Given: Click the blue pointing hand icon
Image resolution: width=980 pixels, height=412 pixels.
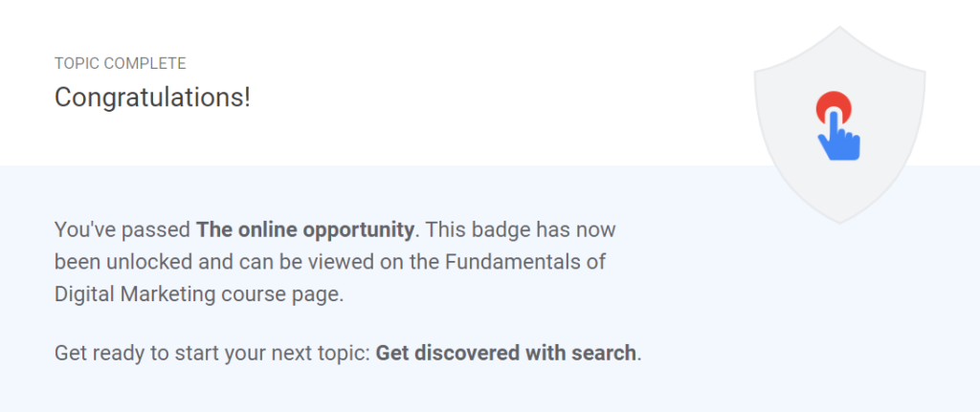Looking at the screenshot, I should click(839, 136).
